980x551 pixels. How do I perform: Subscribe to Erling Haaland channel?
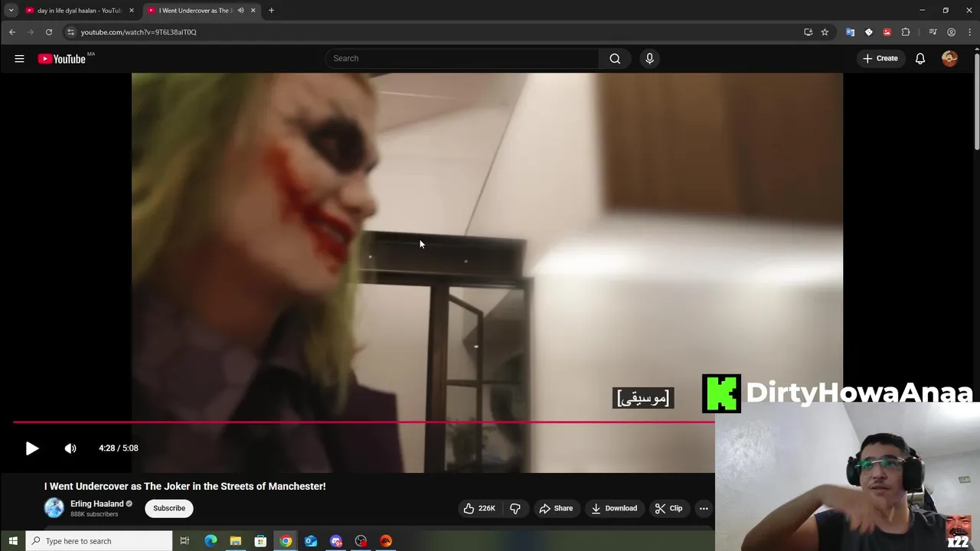coord(169,508)
